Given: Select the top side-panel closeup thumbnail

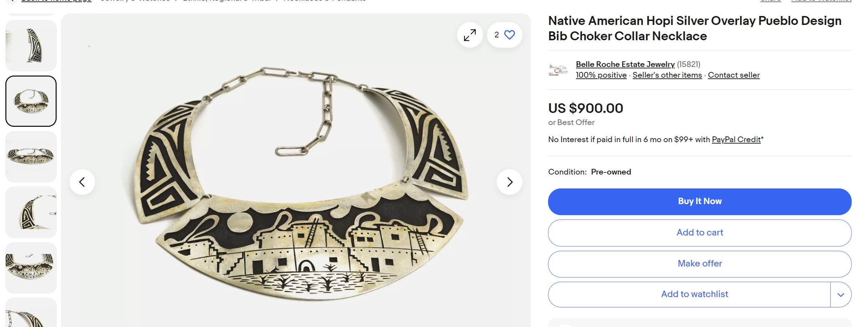Looking at the screenshot, I should [31, 46].
